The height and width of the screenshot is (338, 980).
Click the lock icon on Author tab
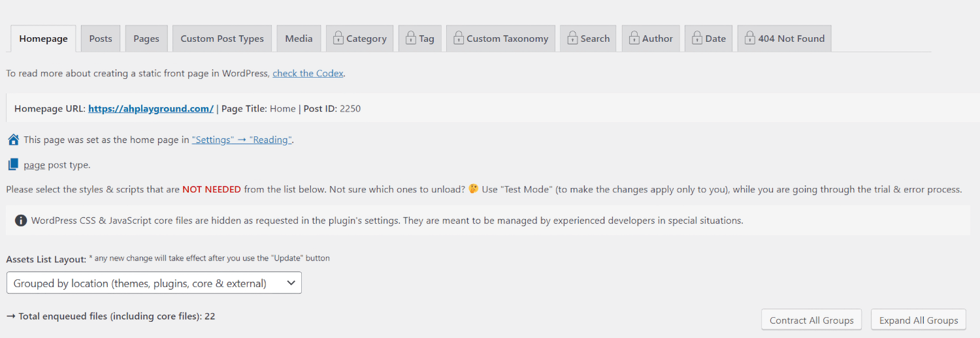point(634,38)
